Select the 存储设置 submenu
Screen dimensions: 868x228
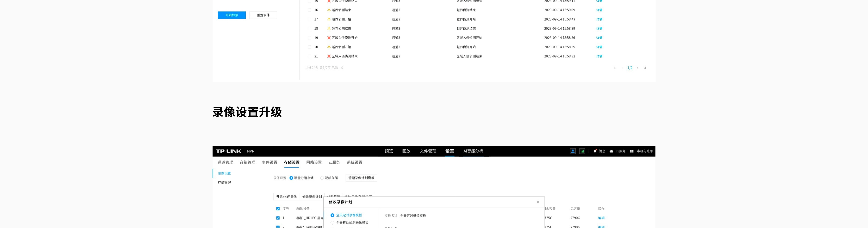[292, 162]
